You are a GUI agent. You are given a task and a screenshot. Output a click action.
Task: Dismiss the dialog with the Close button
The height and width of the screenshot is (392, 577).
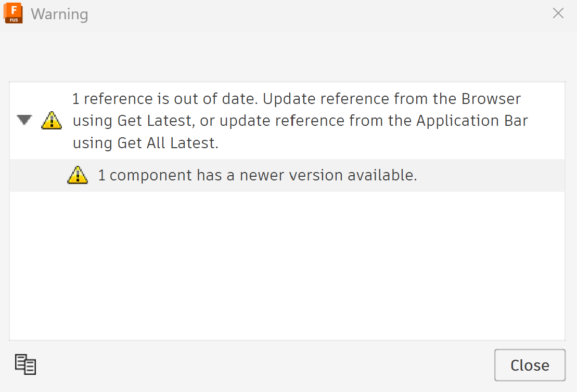[x=530, y=365]
